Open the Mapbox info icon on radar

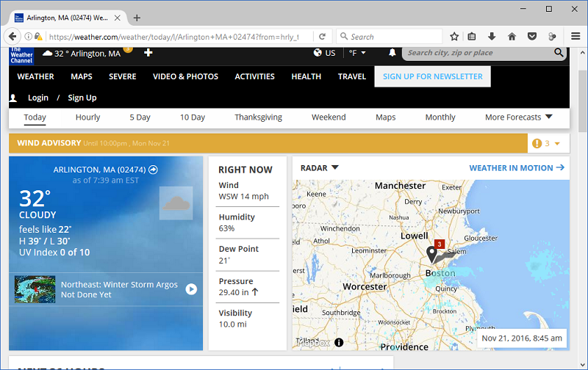click(339, 342)
